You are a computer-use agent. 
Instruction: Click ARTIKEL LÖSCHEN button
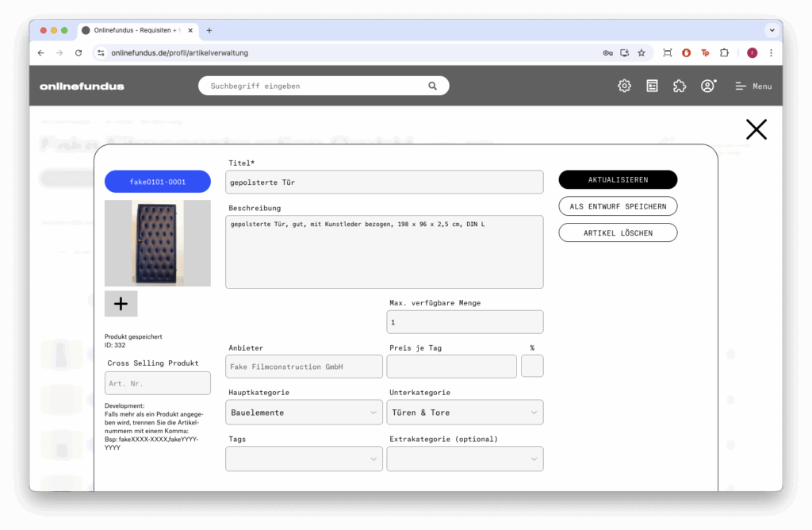[x=618, y=232]
